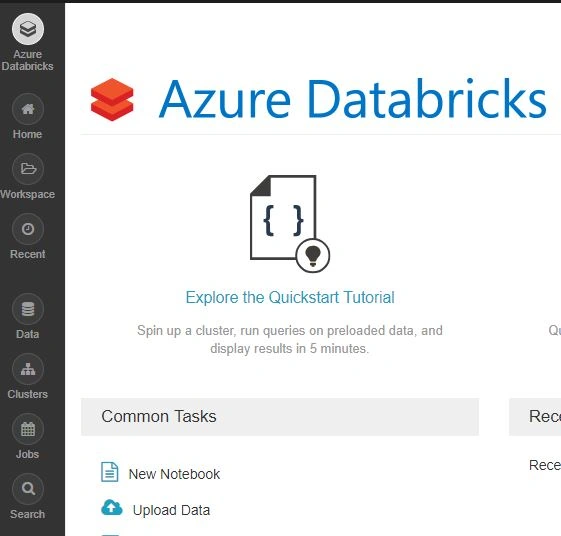Show Recent items via clock icon
The width and height of the screenshot is (561, 536).
[28, 229]
